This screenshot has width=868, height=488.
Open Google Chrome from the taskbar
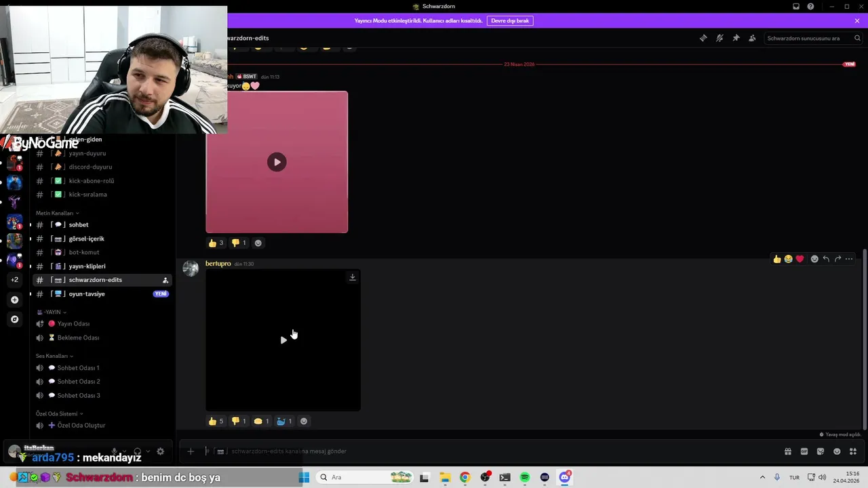pos(465,477)
